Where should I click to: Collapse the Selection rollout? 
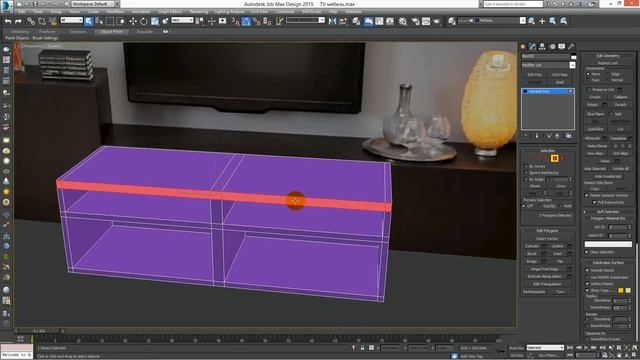547,151
